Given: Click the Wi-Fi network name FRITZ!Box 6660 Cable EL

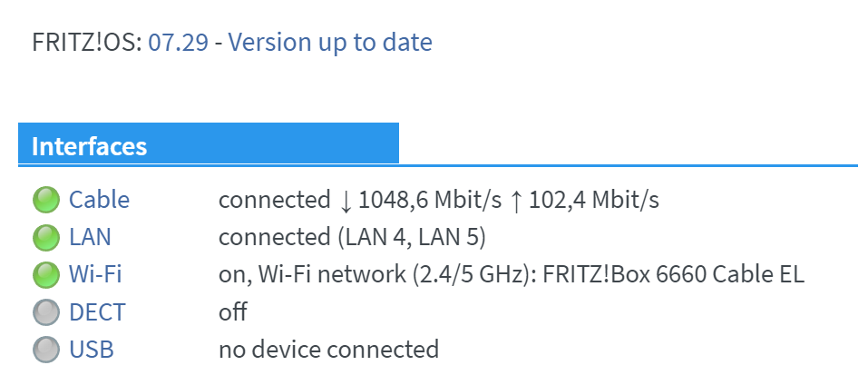Looking at the screenshot, I should click(x=674, y=275).
